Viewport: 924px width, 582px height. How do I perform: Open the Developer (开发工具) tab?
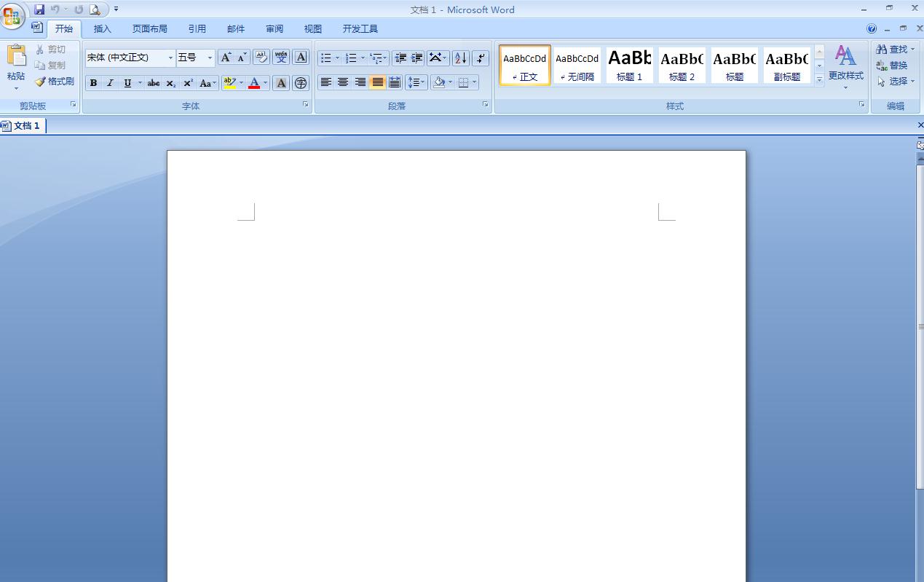click(x=360, y=29)
